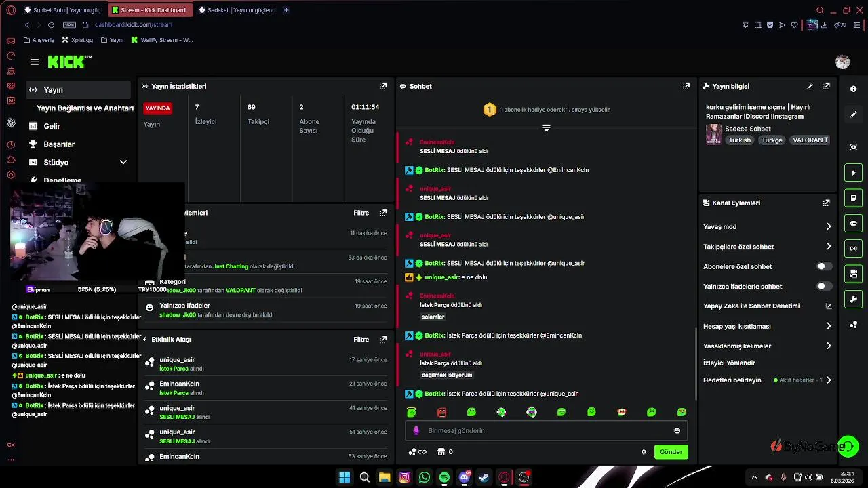Pop out the Yayın bilgisi panel
Viewport: 868px width, 488px height.
pyautogui.click(x=826, y=86)
